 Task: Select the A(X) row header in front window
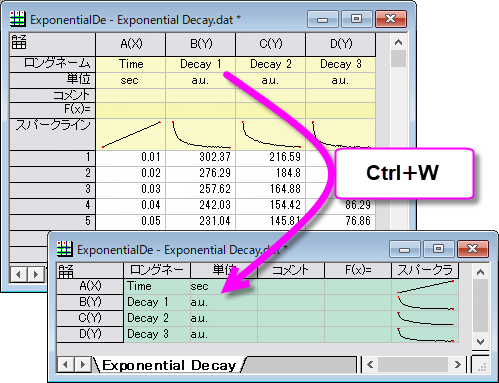(x=90, y=286)
